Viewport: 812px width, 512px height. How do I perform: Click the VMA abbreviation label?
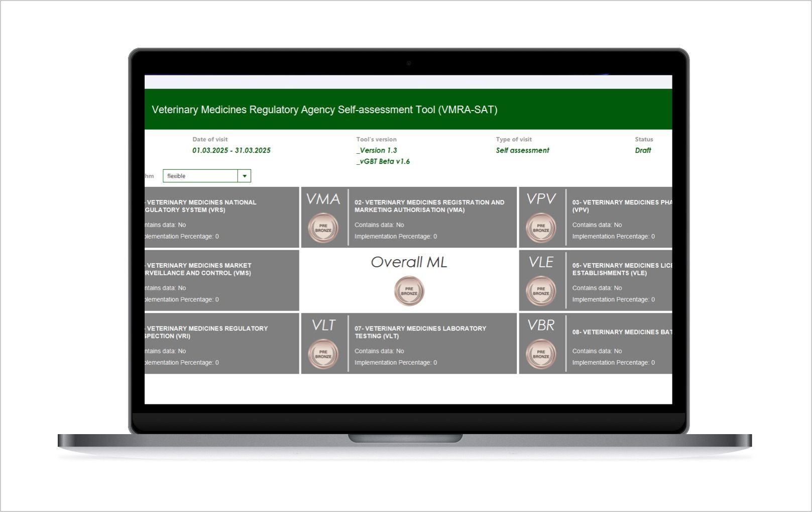323,199
